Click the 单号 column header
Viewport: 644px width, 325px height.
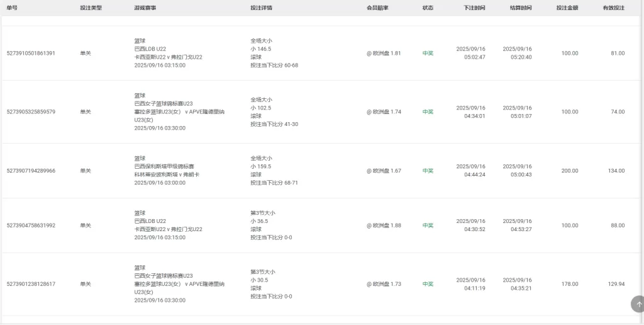tap(12, 8)
